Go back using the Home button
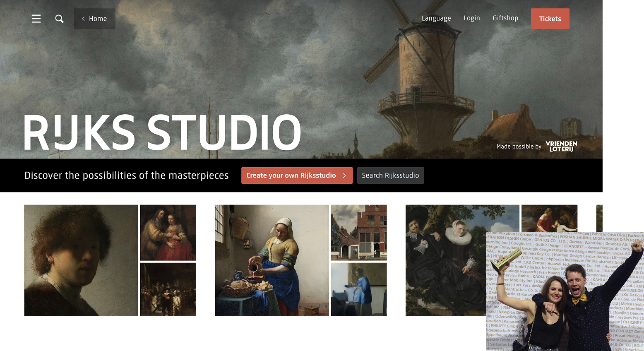 click(95, 19)
